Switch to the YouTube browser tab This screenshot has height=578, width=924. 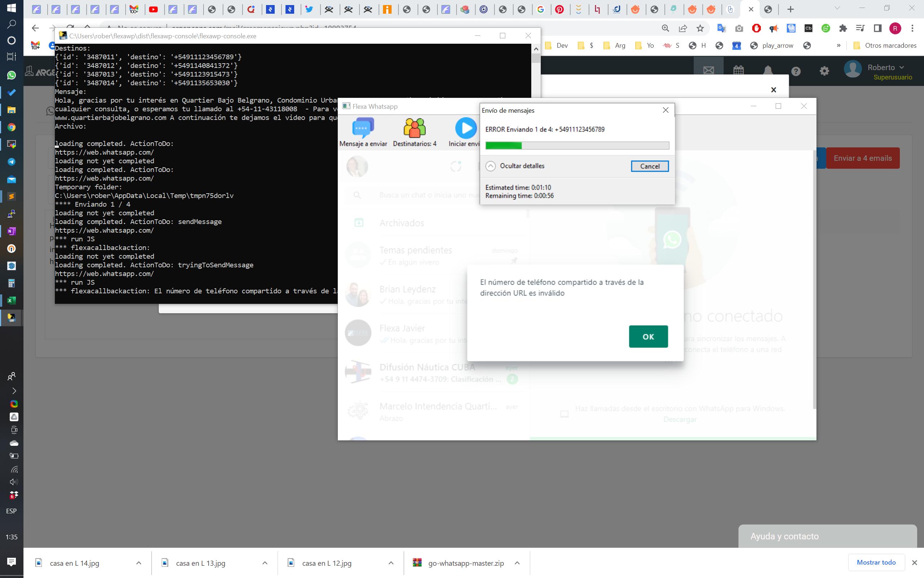(153, 9)
